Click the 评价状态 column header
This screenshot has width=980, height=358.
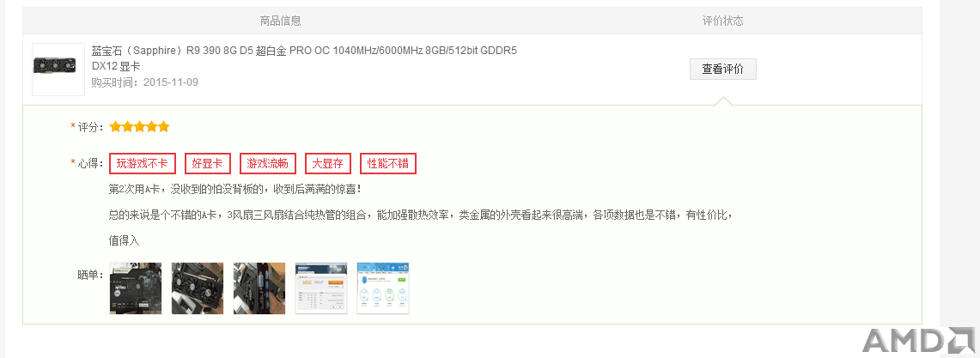(x=723, y=21)
